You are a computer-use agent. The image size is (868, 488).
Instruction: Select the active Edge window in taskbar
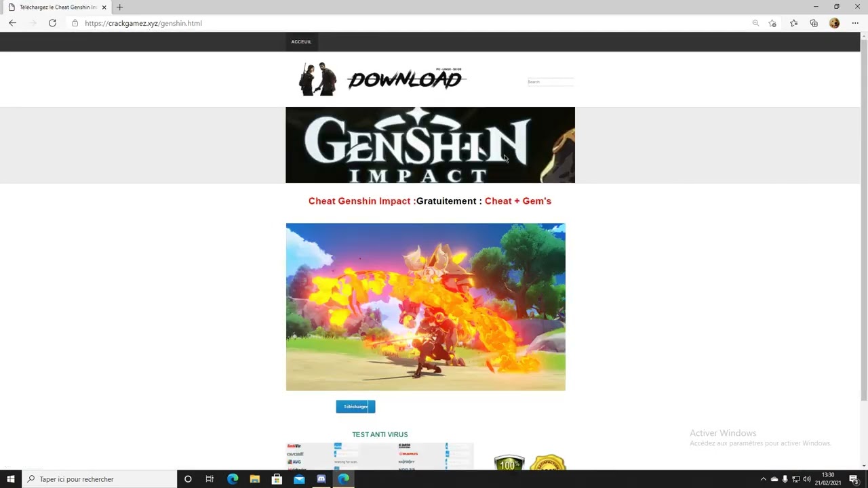click(x=344, y=479)
